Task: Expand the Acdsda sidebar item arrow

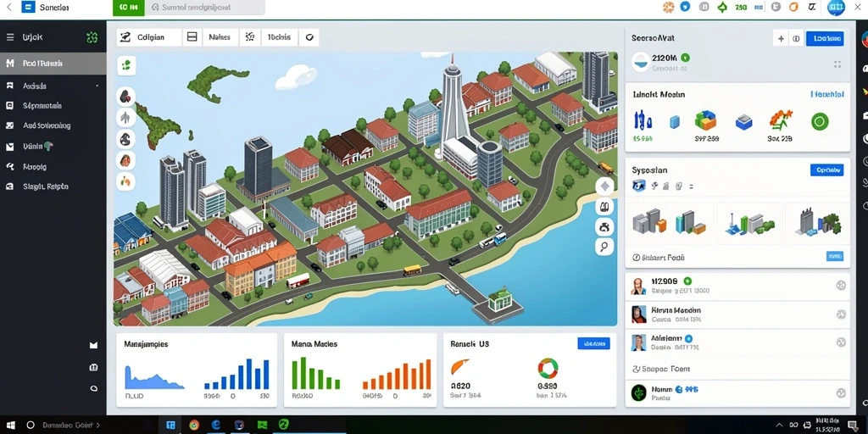Action: tap(97, 86)
